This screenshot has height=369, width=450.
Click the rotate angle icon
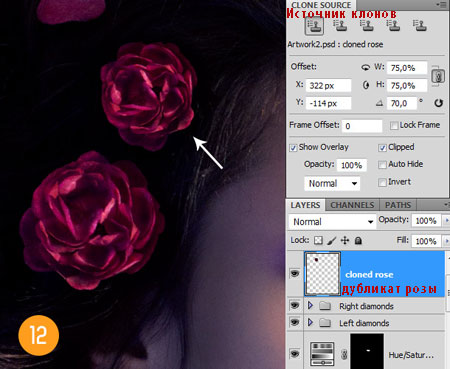[x=379, y=103]
